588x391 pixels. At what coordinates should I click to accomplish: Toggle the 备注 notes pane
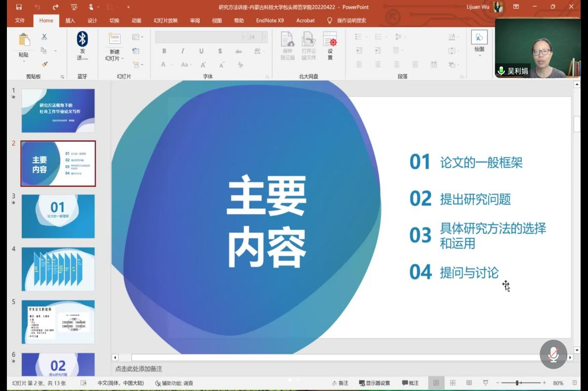(340, 383)
